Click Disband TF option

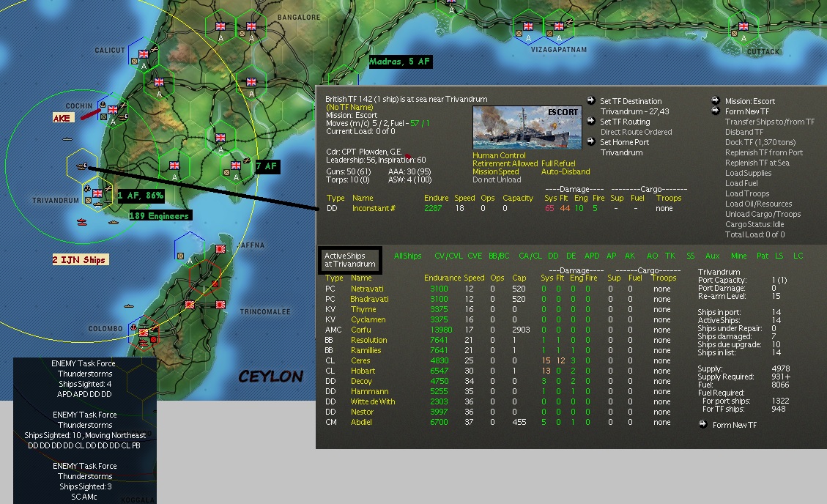pos(744,132)
